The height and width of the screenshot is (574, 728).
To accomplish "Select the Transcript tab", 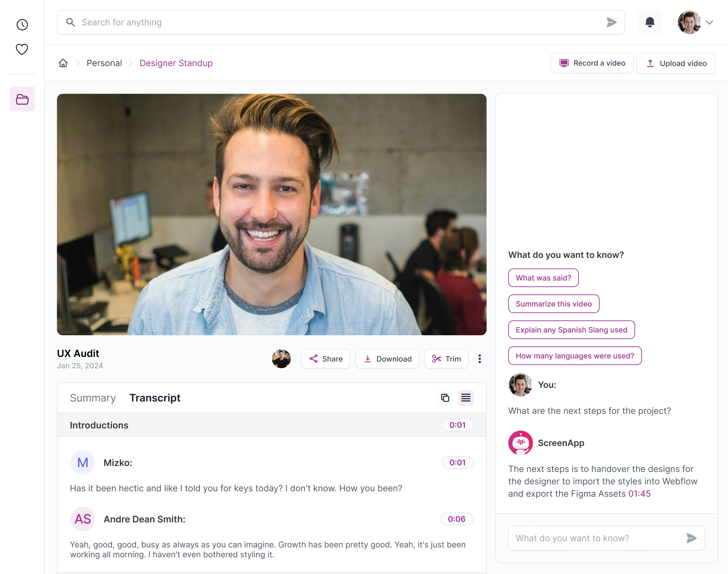I will coord(155,397).
